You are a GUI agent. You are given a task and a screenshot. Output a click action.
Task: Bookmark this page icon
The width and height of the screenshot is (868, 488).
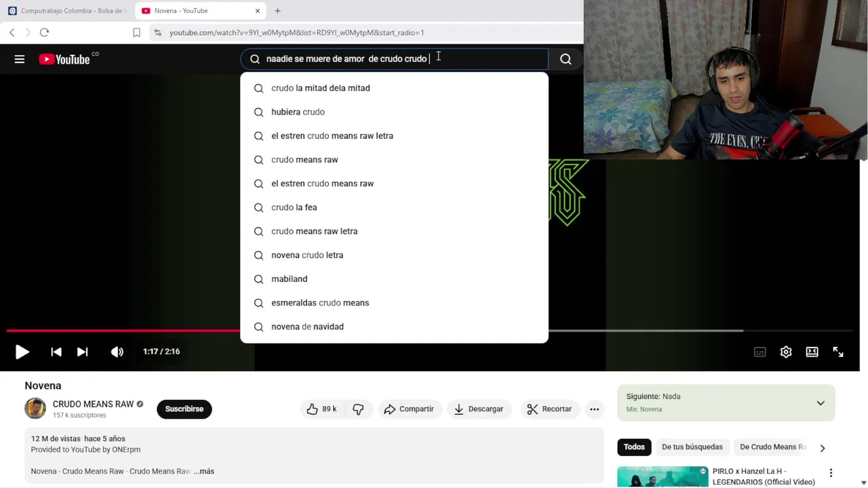pyautogui.click(x=136, y=33)
